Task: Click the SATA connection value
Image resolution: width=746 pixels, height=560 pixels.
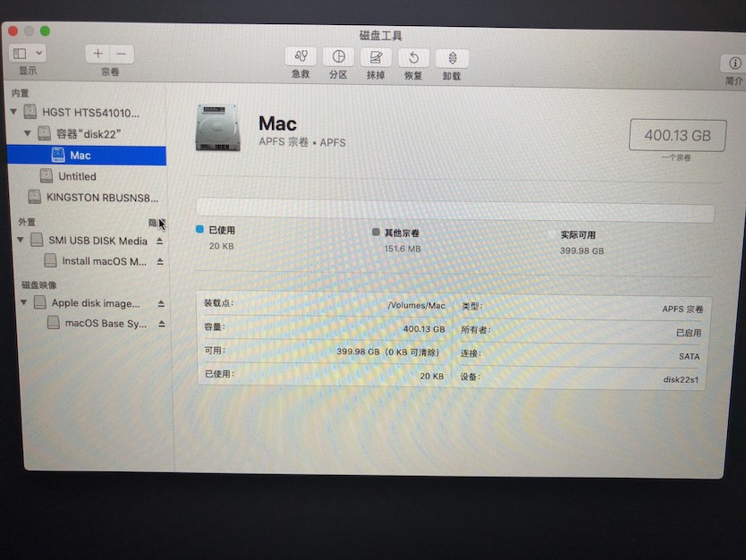Action: [x=689, y=356]
